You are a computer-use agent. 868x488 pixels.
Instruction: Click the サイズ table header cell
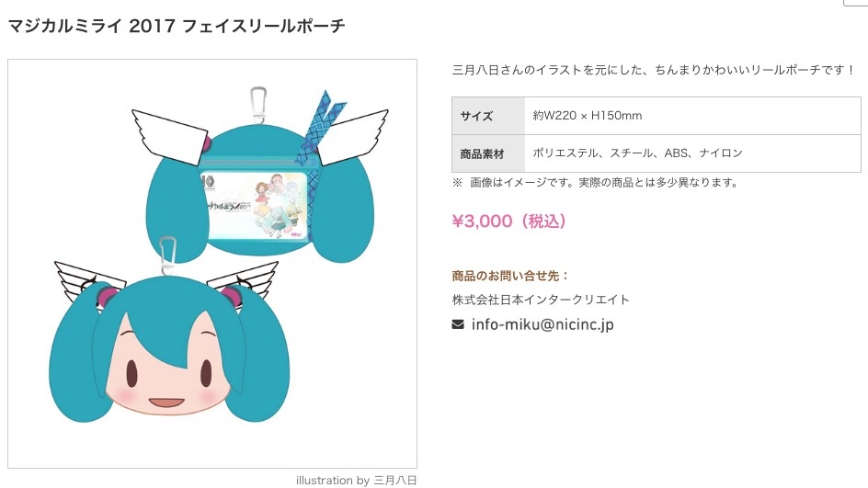tap(488, 116)
